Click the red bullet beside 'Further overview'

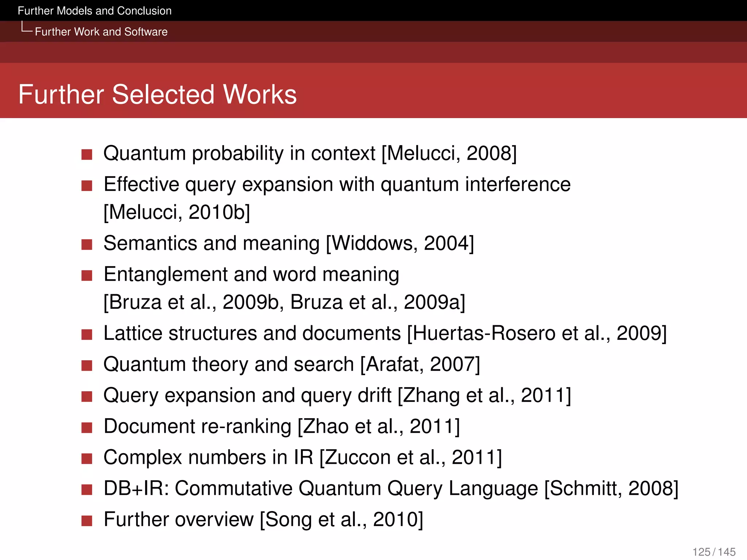[x=87, y=520]
